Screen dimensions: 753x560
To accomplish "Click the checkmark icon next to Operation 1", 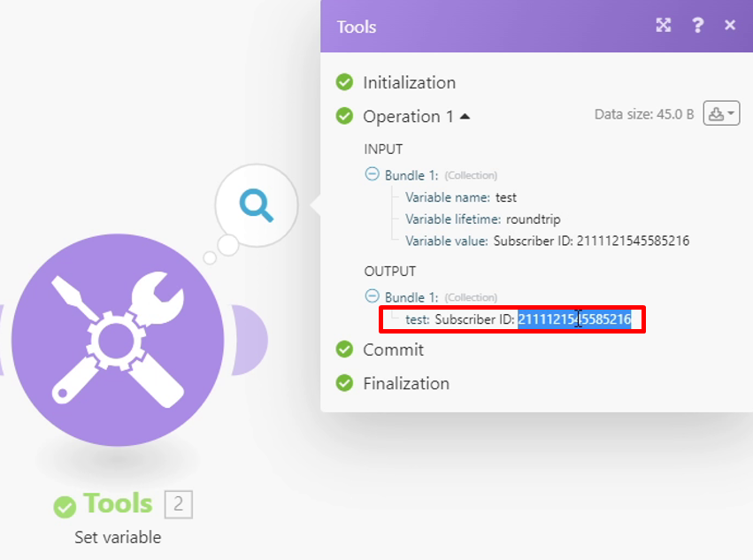I will click(345, 116).
